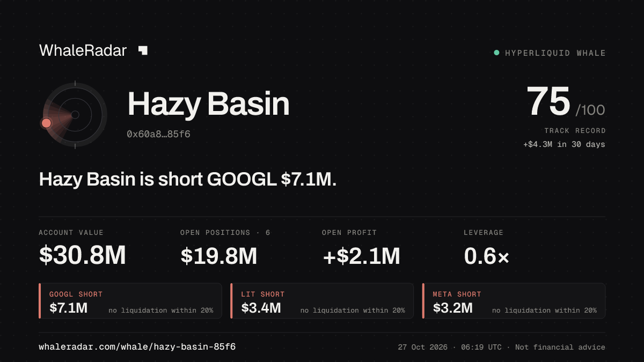The height and width of the screenshot is (362, 644).
Task: Click the HYPERLIQUID WHALE label
Action: [x=555, y=53]
